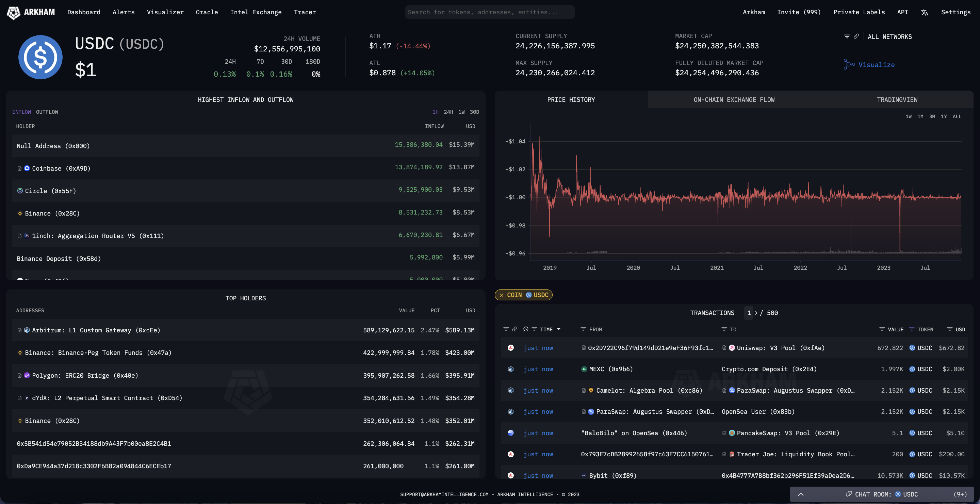Click the Arkham logo in the header
This screenshot has width=980, height=504.
click(x=30, y=12)
